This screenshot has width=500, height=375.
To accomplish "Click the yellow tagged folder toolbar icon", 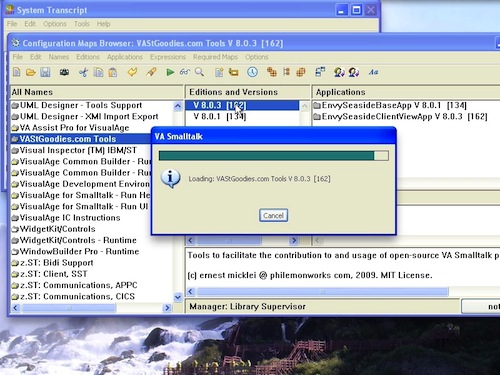I will 234,72.
